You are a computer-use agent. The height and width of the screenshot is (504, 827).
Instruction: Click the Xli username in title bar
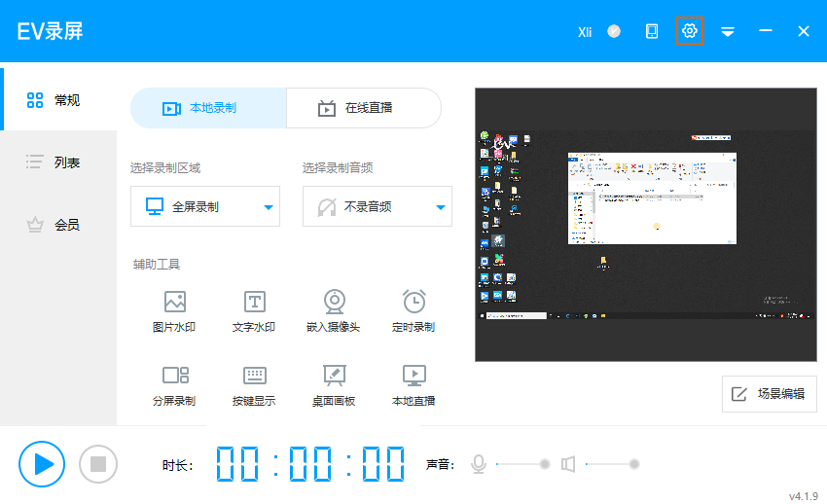[585, 32]
